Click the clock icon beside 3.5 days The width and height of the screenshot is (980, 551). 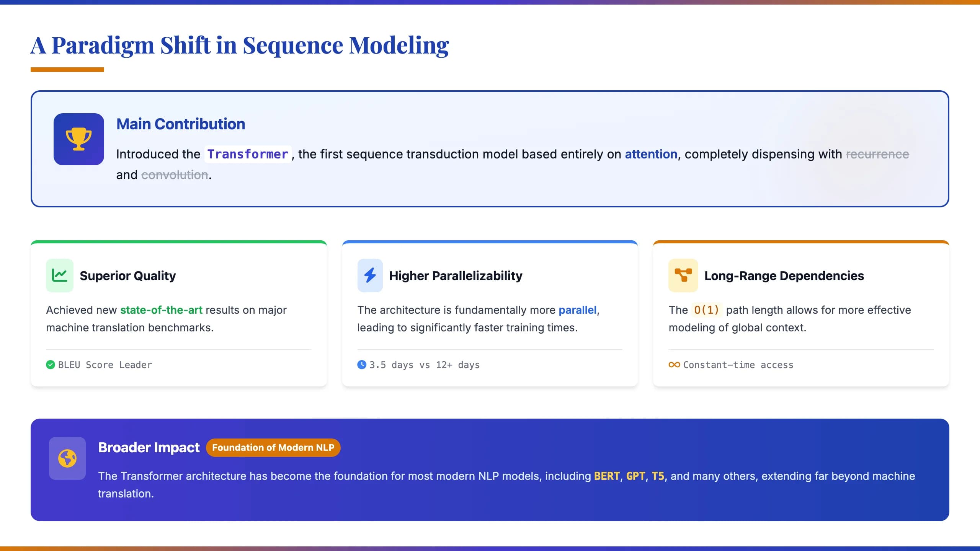click(x=362, y=365)
